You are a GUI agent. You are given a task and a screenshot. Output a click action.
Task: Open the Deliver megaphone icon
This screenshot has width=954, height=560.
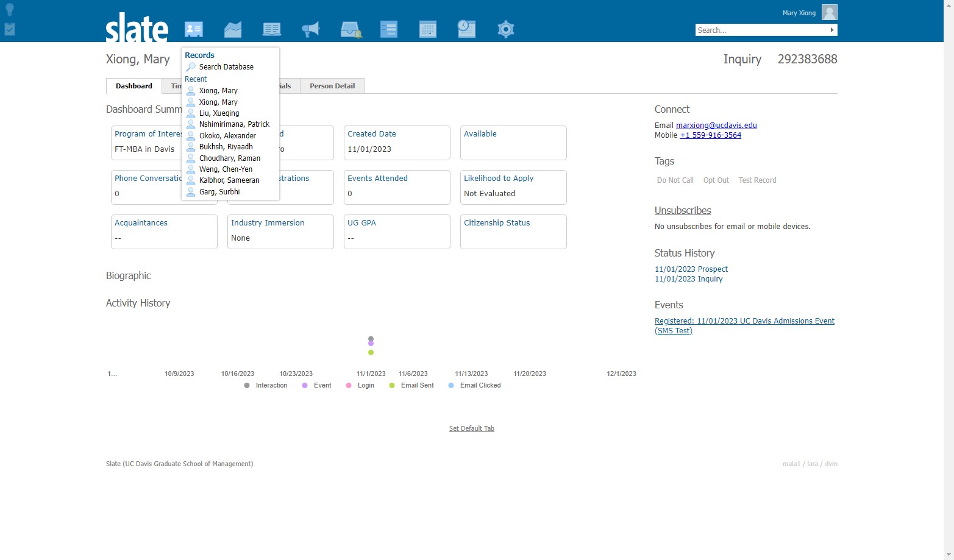tap(311, 29)
